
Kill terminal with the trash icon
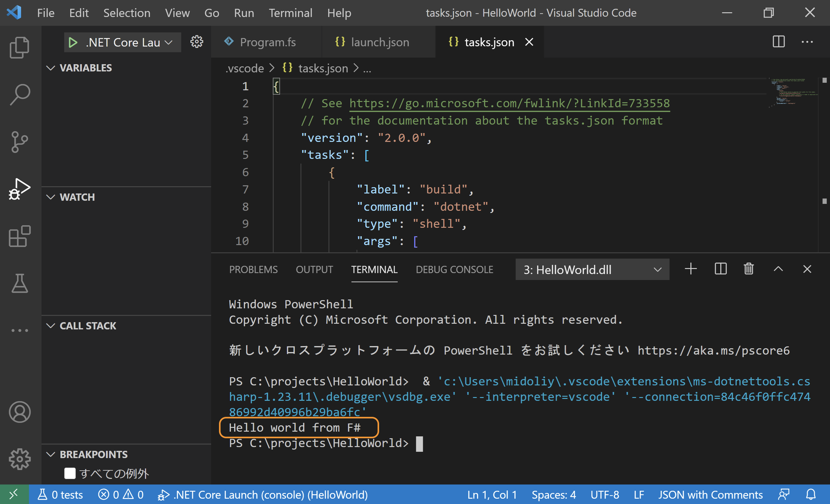pyautogui.click(x=749, y=269)
